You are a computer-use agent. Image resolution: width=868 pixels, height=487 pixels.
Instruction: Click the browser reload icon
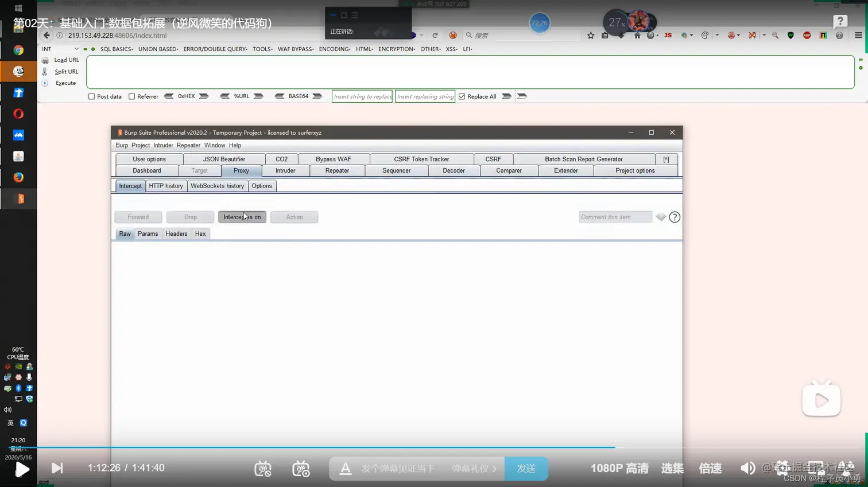[435, 36]
